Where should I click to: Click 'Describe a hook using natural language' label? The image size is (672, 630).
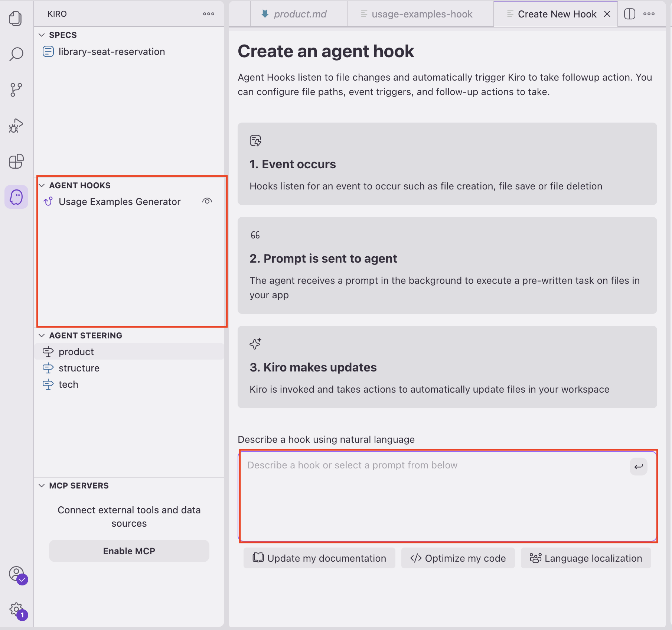(326, 439)
